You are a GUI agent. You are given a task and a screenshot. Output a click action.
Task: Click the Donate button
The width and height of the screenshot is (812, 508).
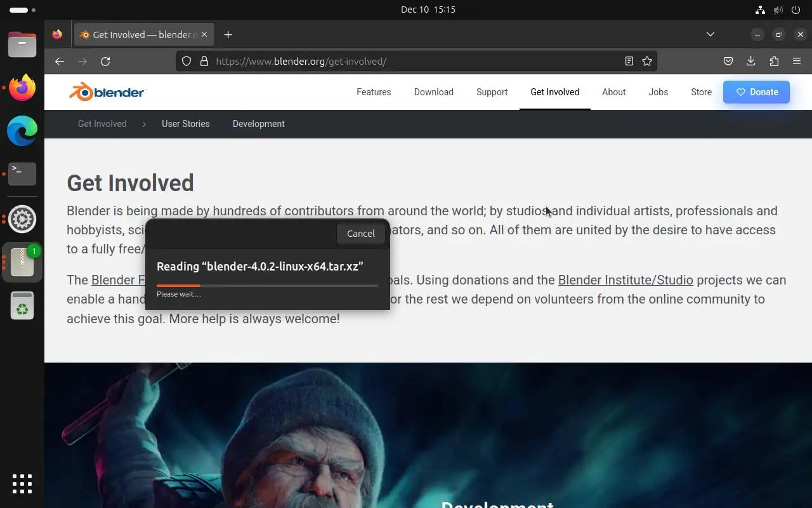coord(757,92)
